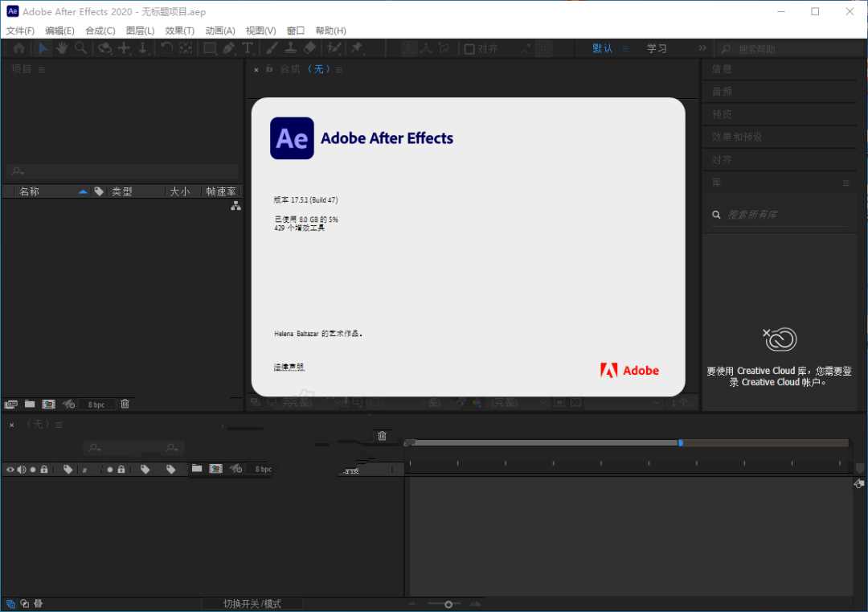
Task: Toggle the solo dot right after the speaker icon
Action: point(33,470)
